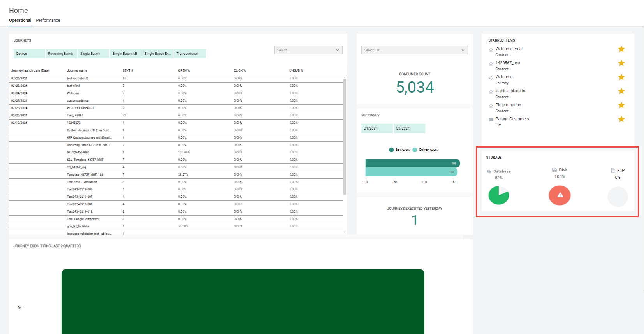Click the star beside is this a blueprint
Image resolution: width=644 pixels, height=334 pixels.
[621, 91]
